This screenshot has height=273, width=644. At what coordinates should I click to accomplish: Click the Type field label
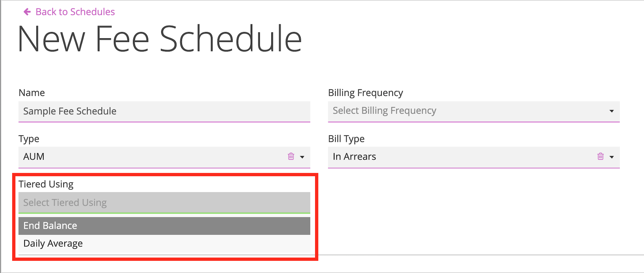tap(29, 139)
